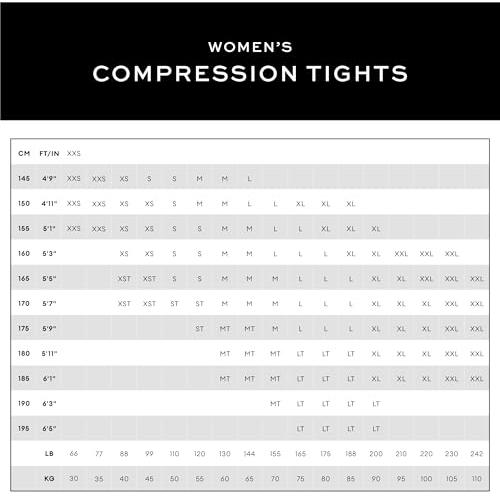Select the MT size in the 190 cm row
The width and height of the screenshot is (500, 500).
point(275,404)
